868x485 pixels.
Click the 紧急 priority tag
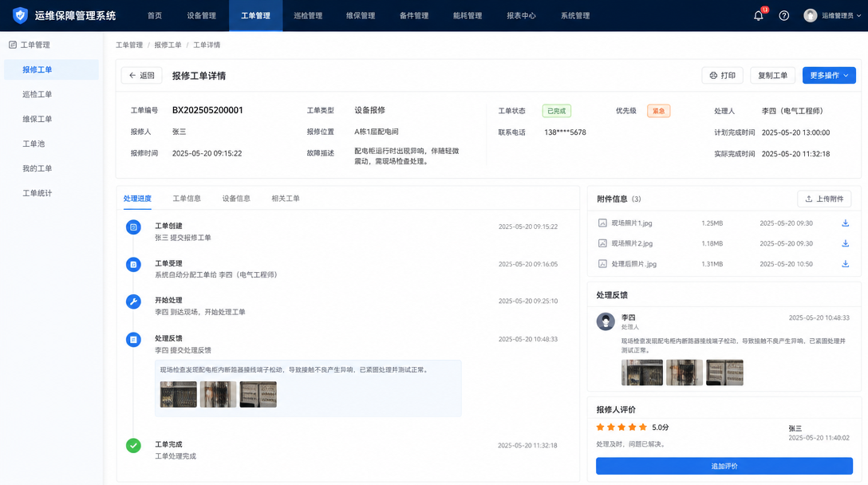pyautogui.click(x=659, y=111)
